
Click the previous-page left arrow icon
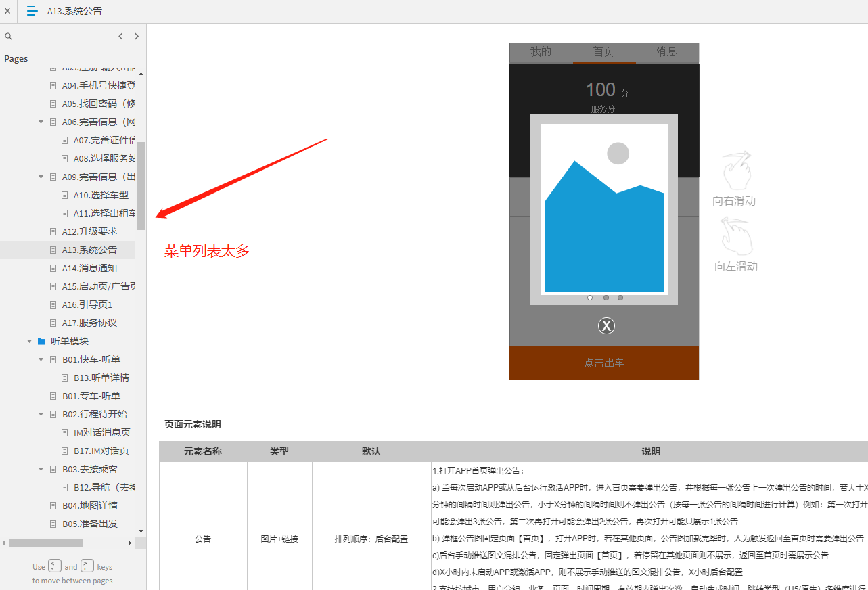(120, 36)
